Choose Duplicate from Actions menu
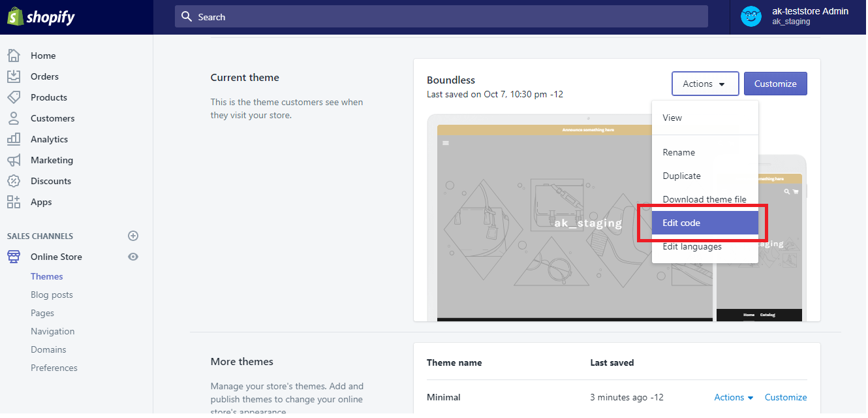 [705, 176]
